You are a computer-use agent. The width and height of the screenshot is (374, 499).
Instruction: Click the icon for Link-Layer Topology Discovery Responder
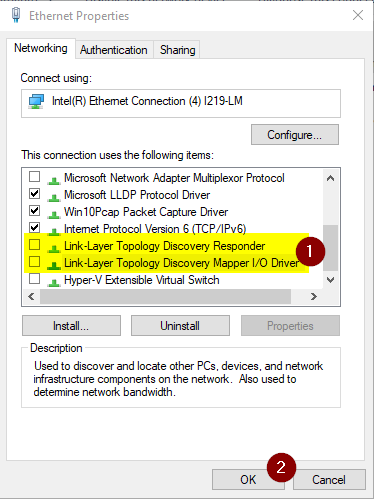pyautogui.click(x=54, y=248)
